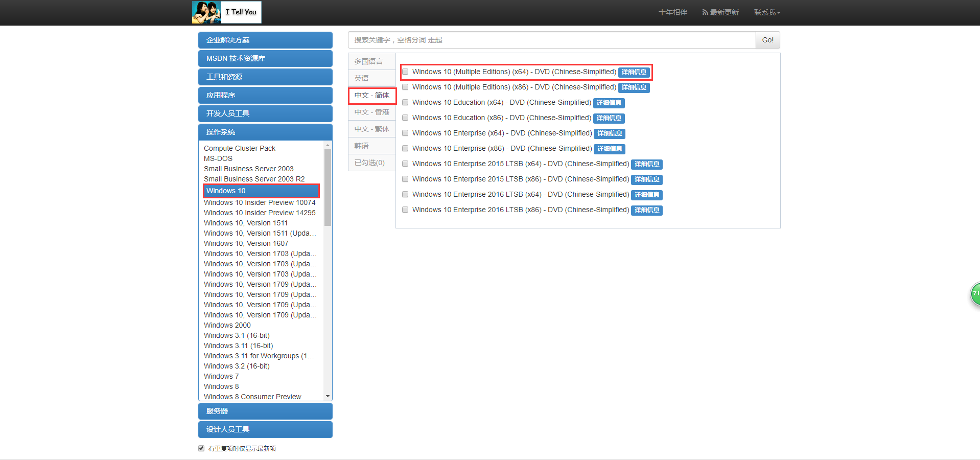The image size is (980, 460).
Task: Show 详细信息 for Enterprise 2015 LTSB (x86)
Action: (647, 179)
